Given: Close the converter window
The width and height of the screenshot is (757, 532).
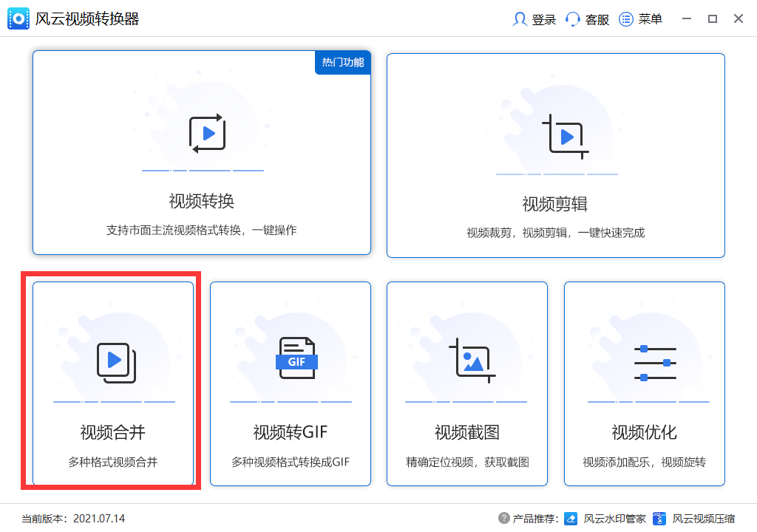Looking at the screenshot, I should [739, 18].
